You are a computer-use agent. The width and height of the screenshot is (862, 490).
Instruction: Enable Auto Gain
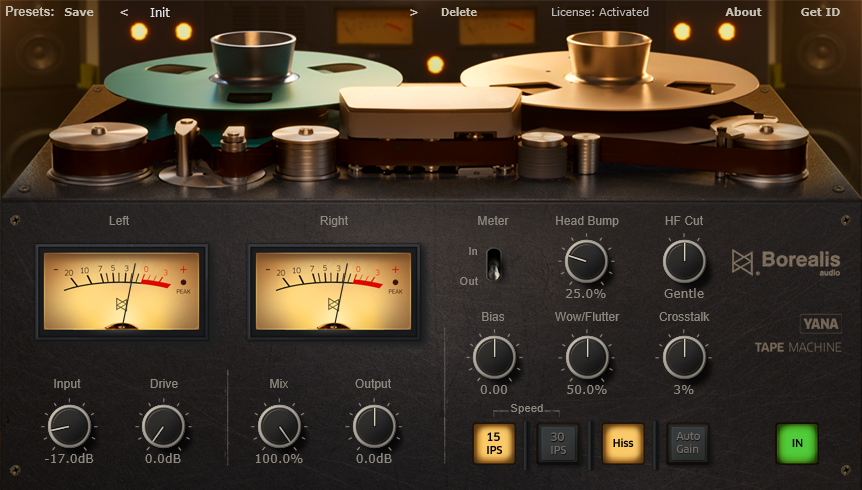(x=688, y=442)
